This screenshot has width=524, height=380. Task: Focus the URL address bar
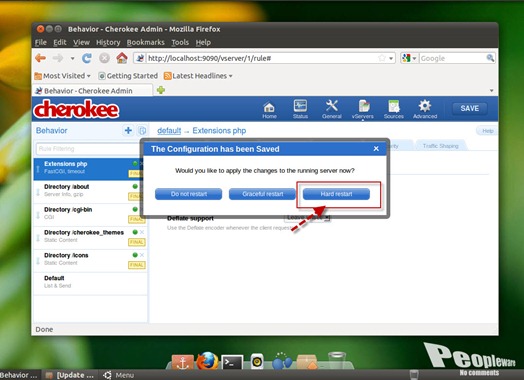(x=261, y=58)
